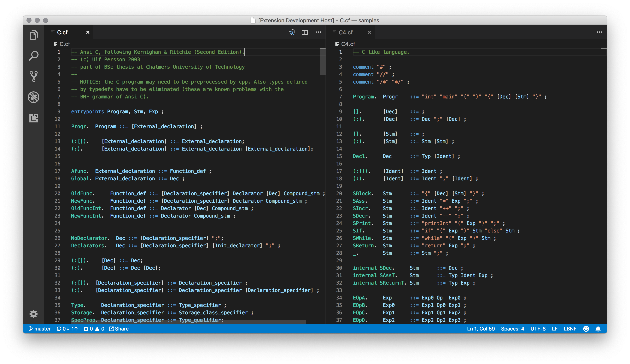Change LBNF language mode in status bar
Image resolution: width=630 pixels, height=364 pixels.
[x=570, y=329]
